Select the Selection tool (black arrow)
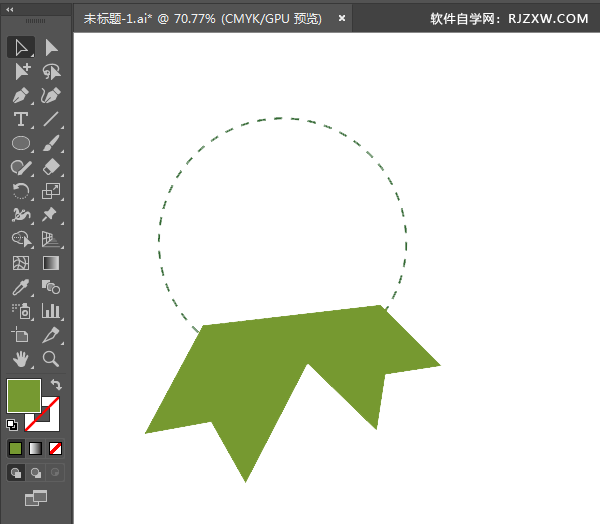The height and width of the screenshot is (524, 600). pyautogui.click(x=21, y=47)
